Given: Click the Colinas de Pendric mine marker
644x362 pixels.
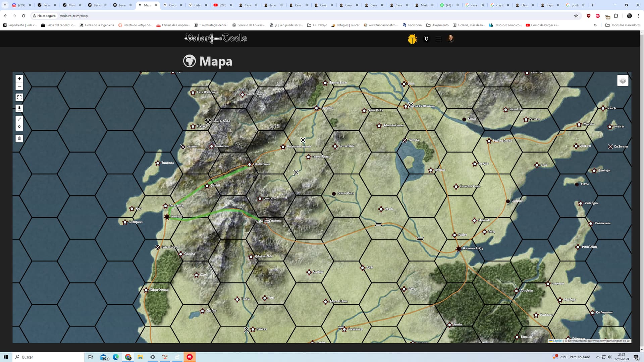Looking at the screenshot, I should [208, 122].
